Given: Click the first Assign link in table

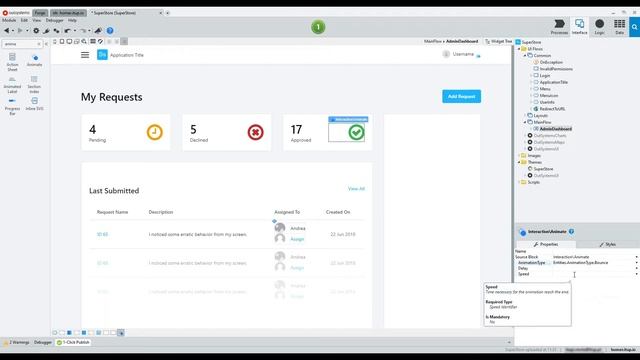Looking at the screenshot, I should click(297, 239).
